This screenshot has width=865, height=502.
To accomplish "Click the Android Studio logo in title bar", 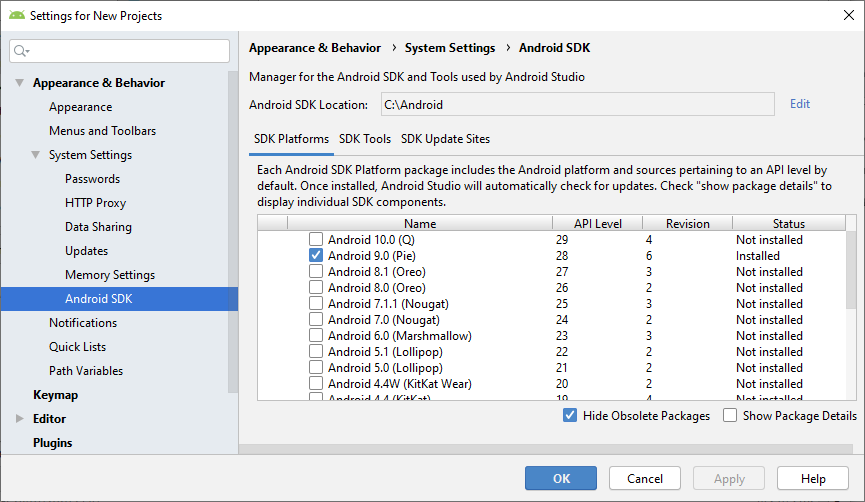I will point(17,15).
